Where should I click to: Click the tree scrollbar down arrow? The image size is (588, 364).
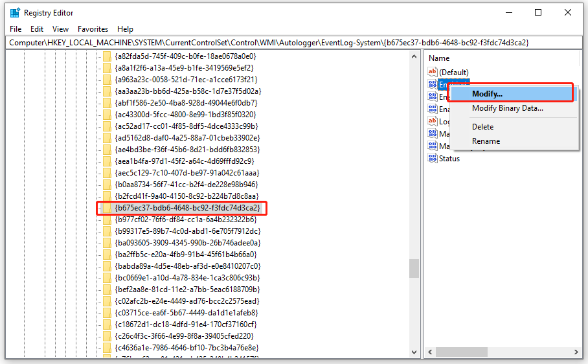tap(414, 352)
